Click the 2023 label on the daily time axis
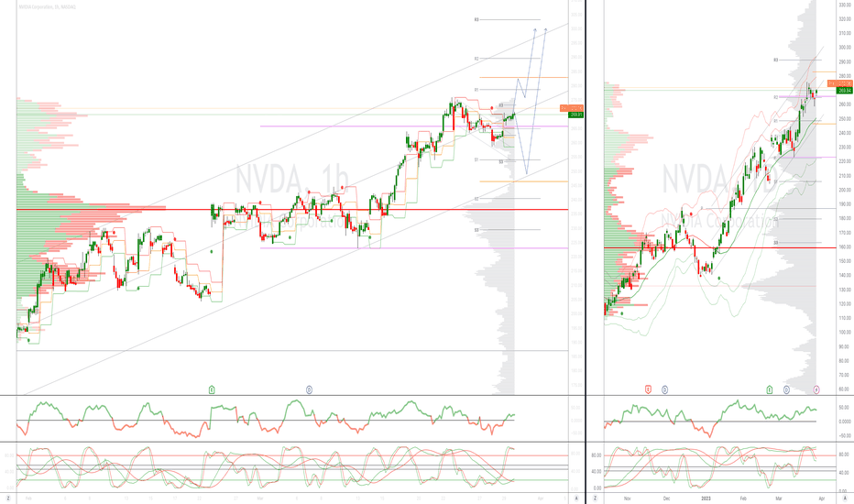Image resolution: width=854 pixels, height=504 pixels. click(x=706, y=498)
